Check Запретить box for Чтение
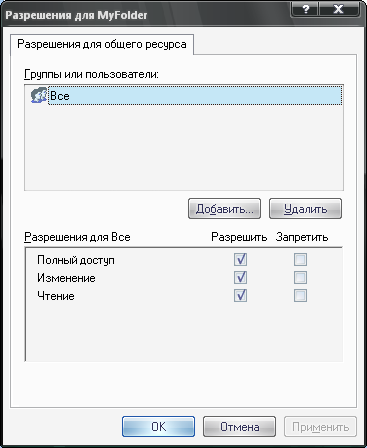 [300, 295]
